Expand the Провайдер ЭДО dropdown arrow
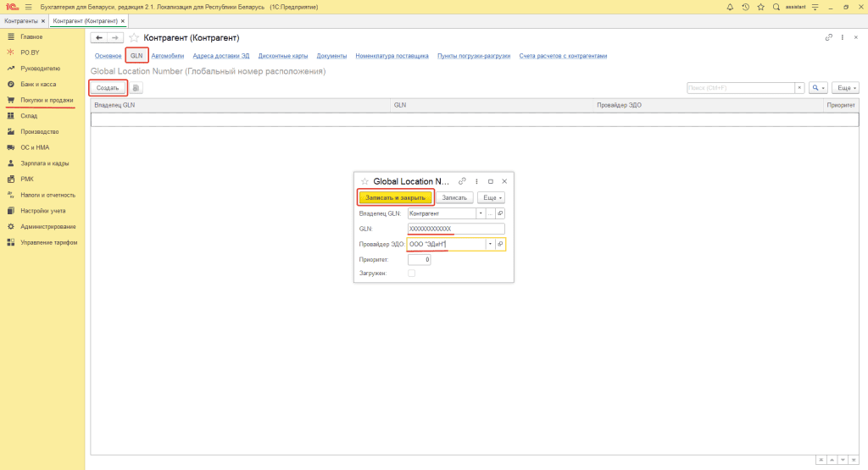This screenshot has height=470, width=868. tap(490, 244)
